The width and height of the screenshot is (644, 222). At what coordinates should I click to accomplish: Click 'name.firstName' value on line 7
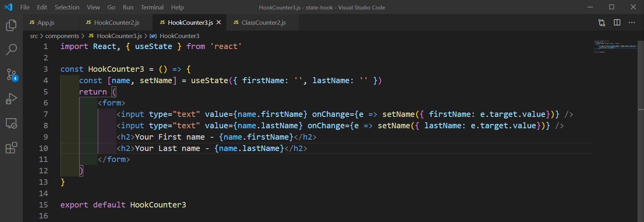tap(270, 114)
